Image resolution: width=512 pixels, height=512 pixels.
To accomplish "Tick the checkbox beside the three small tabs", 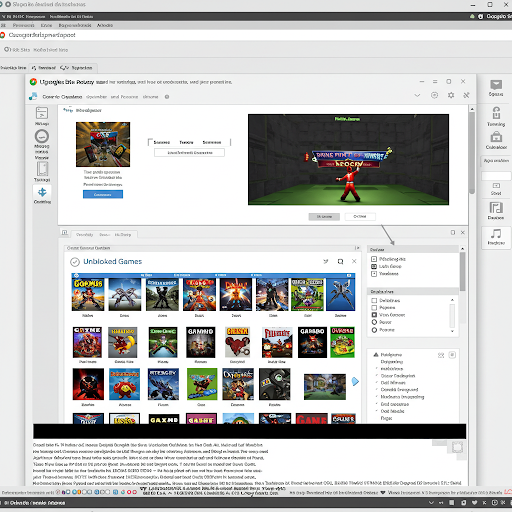I will [x=150, y=142].
